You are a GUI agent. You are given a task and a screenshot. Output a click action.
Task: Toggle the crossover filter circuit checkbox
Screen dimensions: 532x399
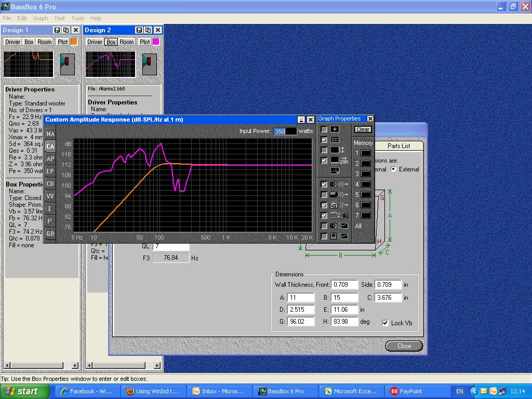(324, 216)
